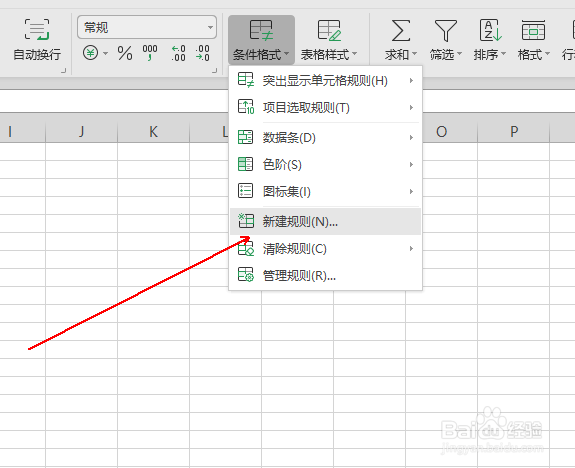Click the 条件格式 conditional formatting button

pos(261,40)
